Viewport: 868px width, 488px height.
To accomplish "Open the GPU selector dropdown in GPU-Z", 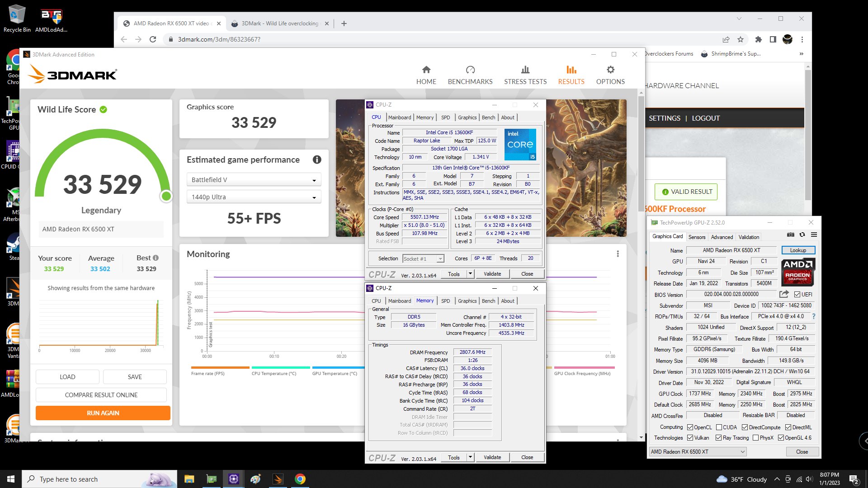I will tap(698, 451).
